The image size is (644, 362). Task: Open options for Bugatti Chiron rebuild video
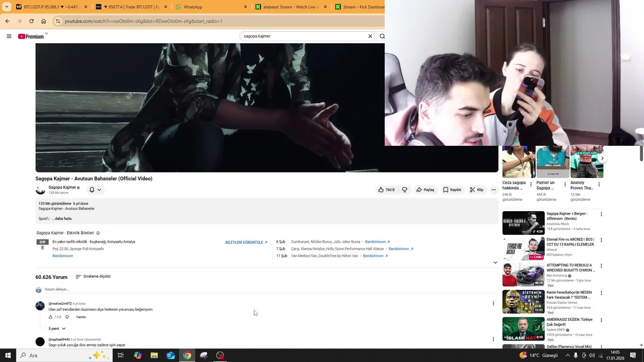tap(601, 266)
